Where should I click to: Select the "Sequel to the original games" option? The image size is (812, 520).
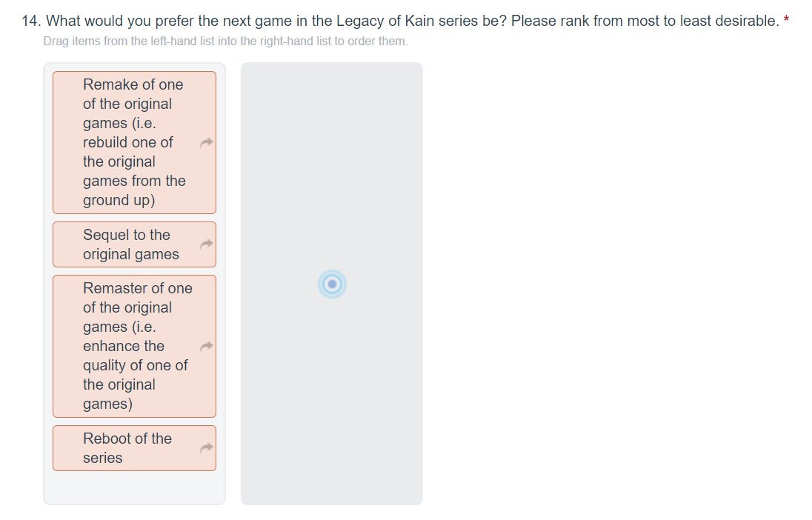[131, 244]
